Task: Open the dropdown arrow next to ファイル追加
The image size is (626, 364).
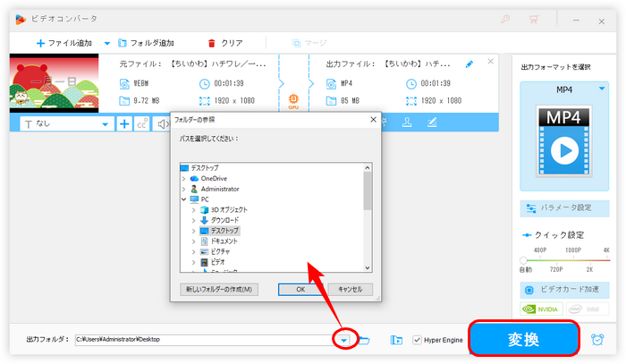Action: [107, 43]
